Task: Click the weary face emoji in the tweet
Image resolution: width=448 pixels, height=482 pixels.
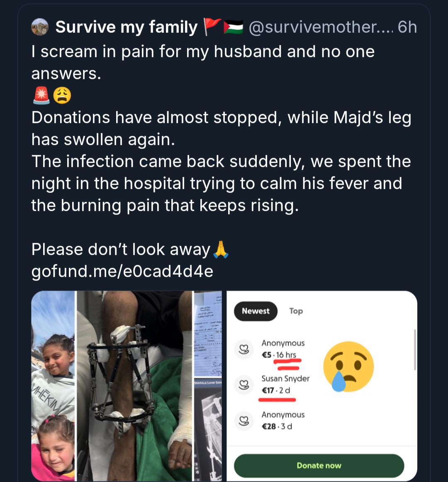Action: click(x=62, y=96)
